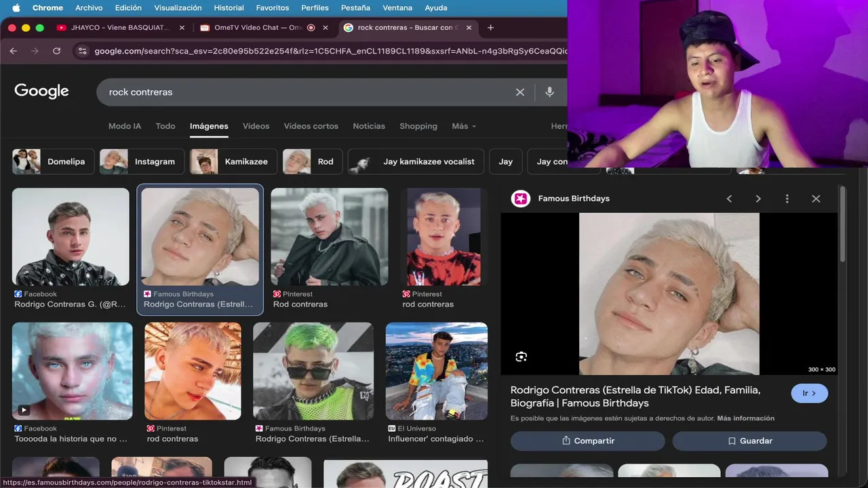868x488 pixels.
Task: Open the Pinterest rod contreras shirtless image
Action: coord(193,371)
